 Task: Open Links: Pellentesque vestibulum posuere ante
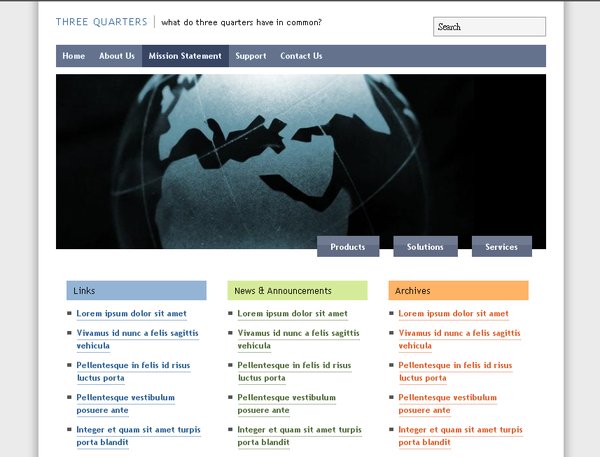click(x=126, y=403)
